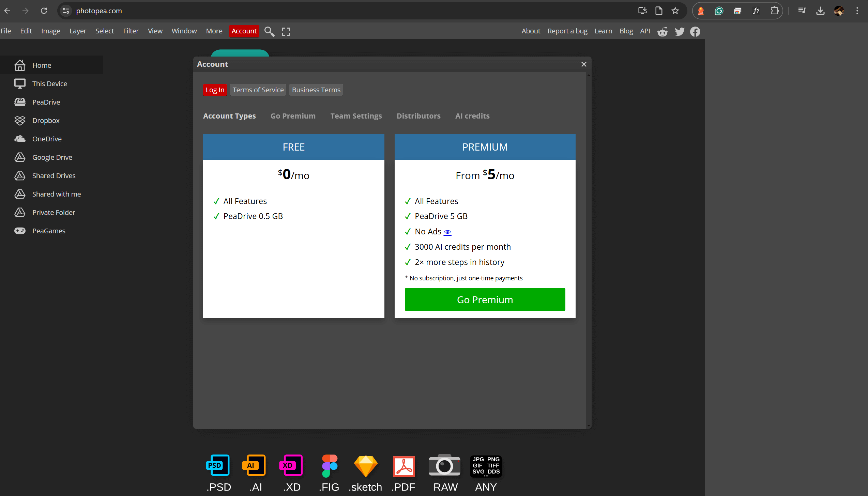Click the red Account menu button
Image resolution: width=868 pixels, height=496 pixels.
244,31
